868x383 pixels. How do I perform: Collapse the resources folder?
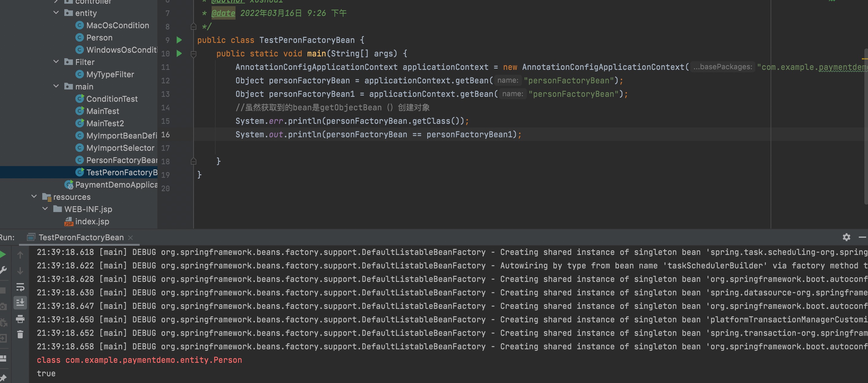point(34,197)
